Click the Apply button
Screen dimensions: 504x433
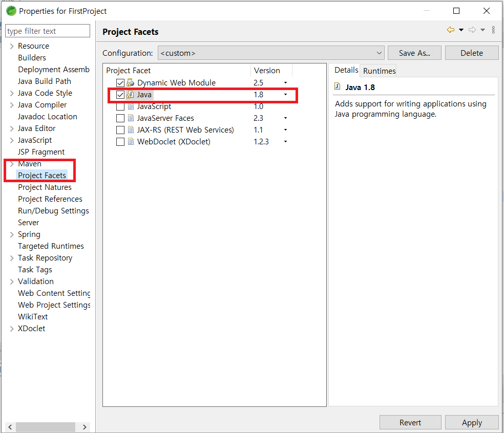472,422
